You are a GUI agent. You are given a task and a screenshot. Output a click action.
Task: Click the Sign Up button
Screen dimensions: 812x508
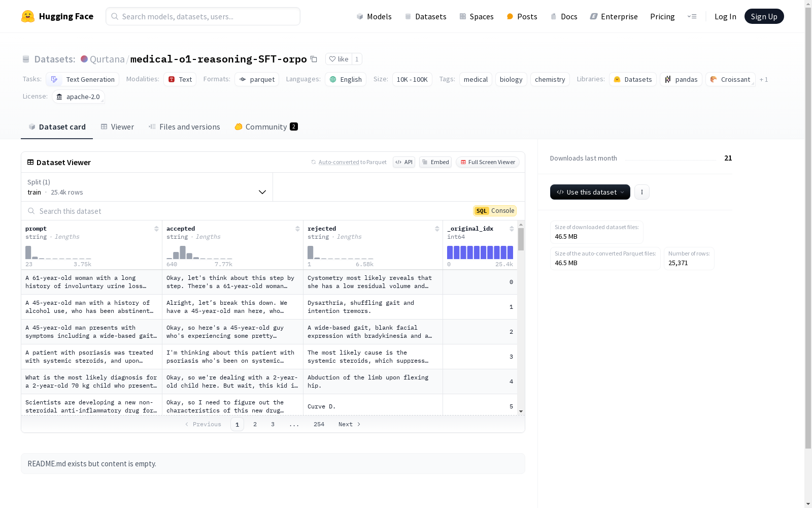click(764, 16)
